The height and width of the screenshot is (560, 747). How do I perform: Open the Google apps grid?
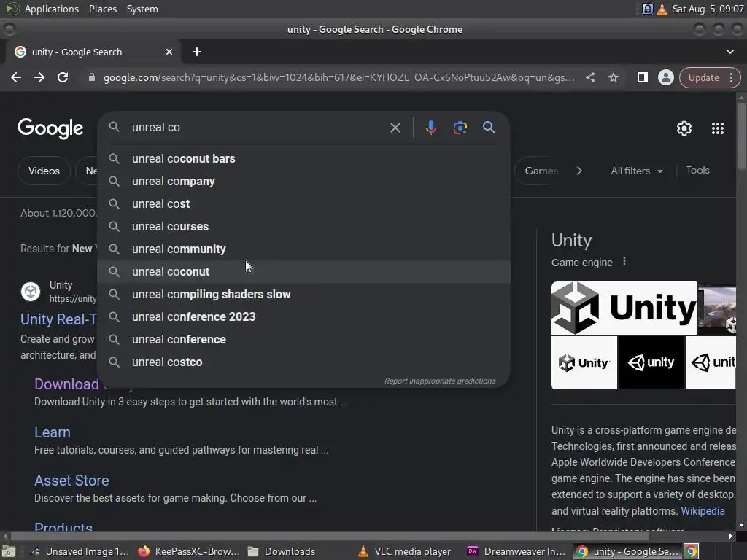tap(718, 128)
